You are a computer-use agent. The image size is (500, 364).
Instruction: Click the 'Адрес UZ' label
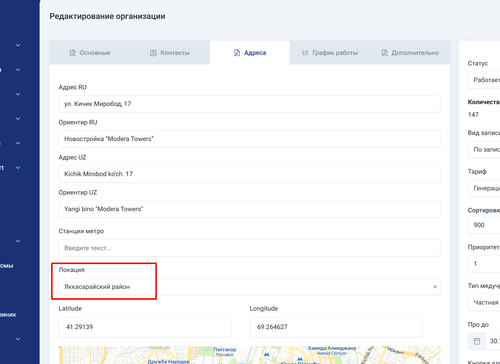tap(72, 157)
